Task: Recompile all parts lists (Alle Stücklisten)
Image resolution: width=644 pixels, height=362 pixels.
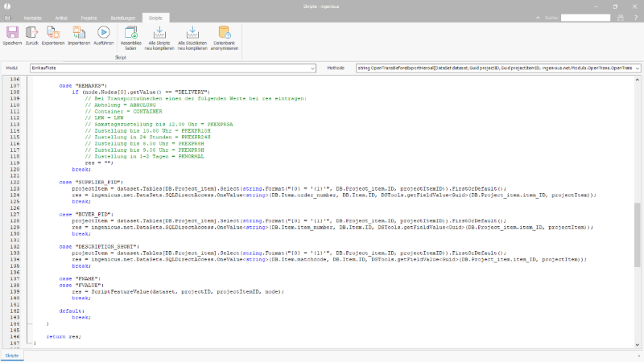Action: tap(192, 38)
